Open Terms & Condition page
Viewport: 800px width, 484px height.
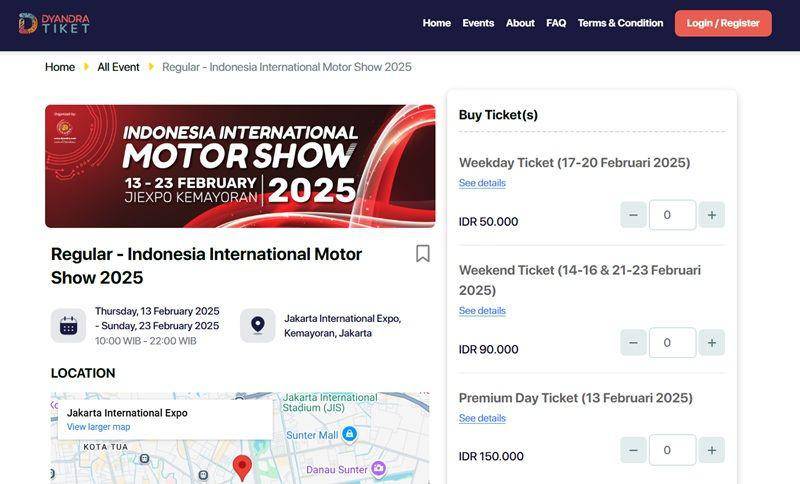tap(620, 23)
